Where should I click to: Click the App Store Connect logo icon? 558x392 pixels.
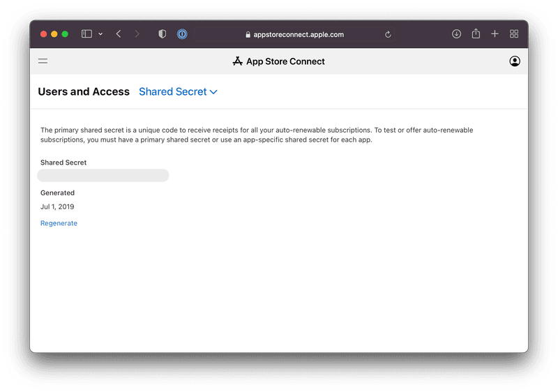click(x=237, y=61)
